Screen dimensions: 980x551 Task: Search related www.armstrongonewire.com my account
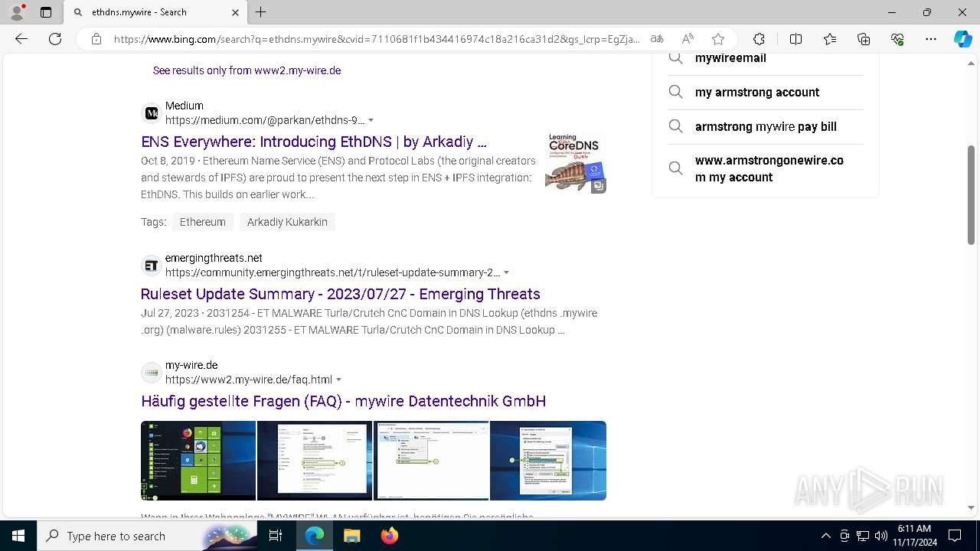[x=766, y=168]
